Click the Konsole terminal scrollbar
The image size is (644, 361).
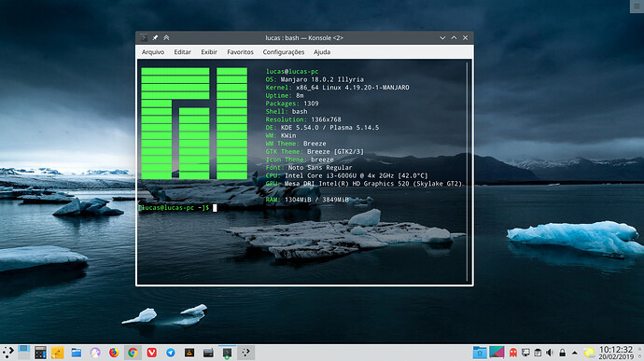coord(468,172)
